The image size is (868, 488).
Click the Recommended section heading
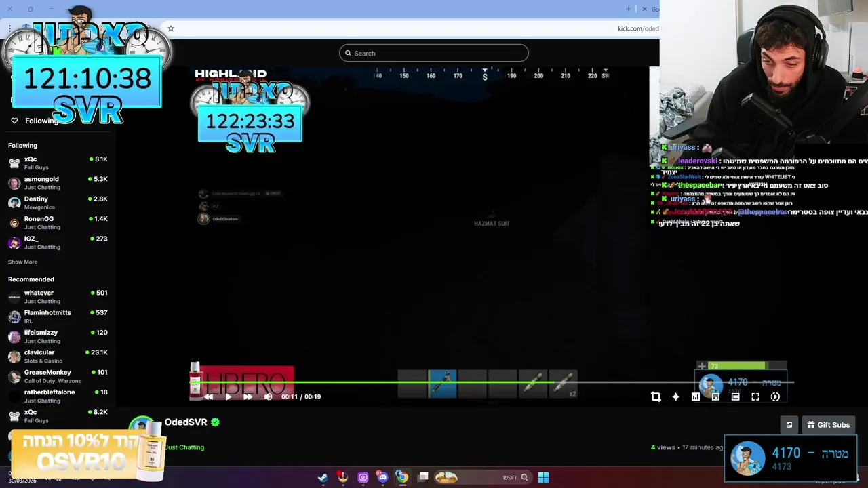click(x=31, y=279)
